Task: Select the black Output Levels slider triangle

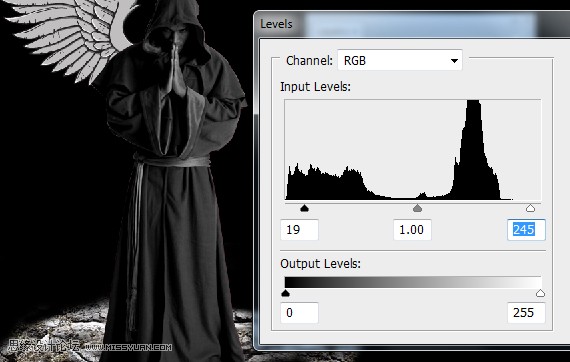Action: coord(285,293)
